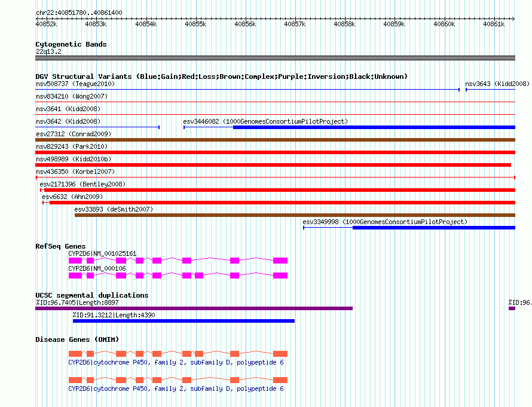
Task: Select the red esv2171396 loss bar
Action: click(x=280, y=190)
